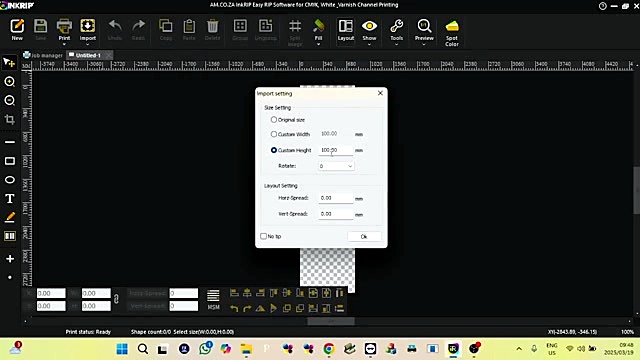Select the zoom out magnifier tool
Screen dimensions: 640x360
click(9, 100)
